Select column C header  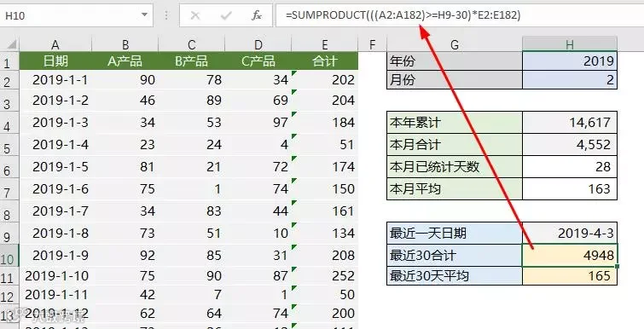coord(191,44)
